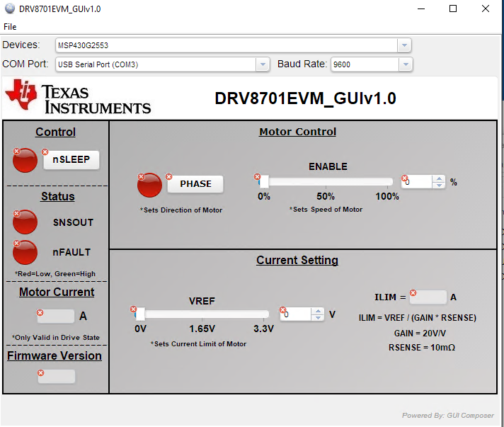Click the 'Powered By: GUI Composer' text
The width and height of the screenshot is (504, 427).
[448, 416]
